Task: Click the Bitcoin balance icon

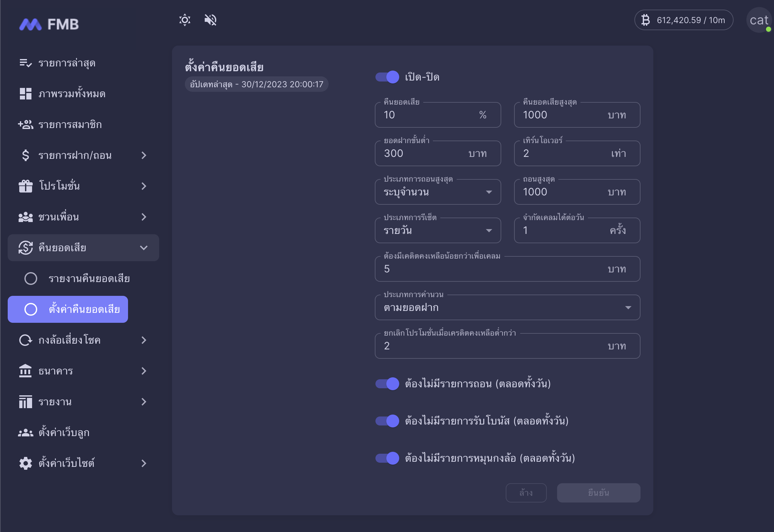Action: (646, 20)
